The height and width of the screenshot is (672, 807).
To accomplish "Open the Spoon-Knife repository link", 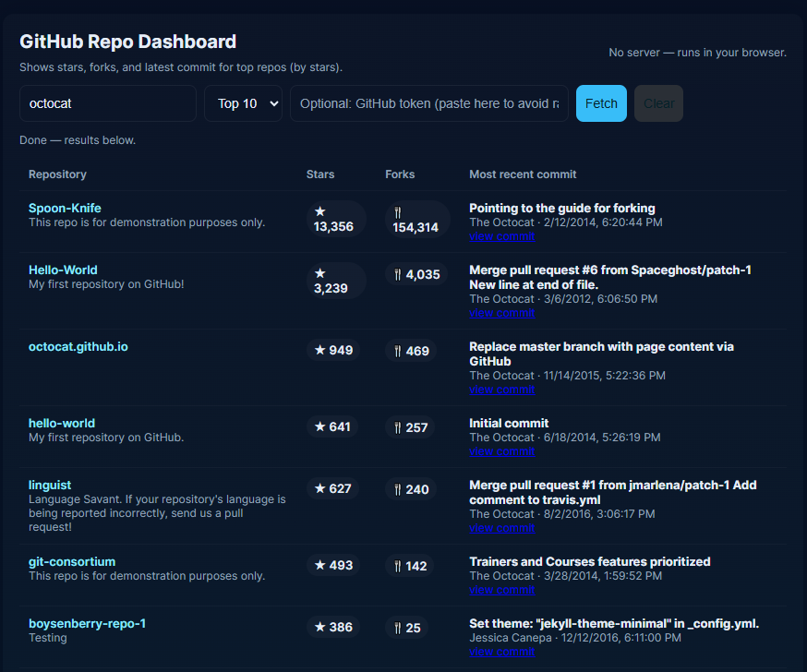I will (x=65, y=208).
